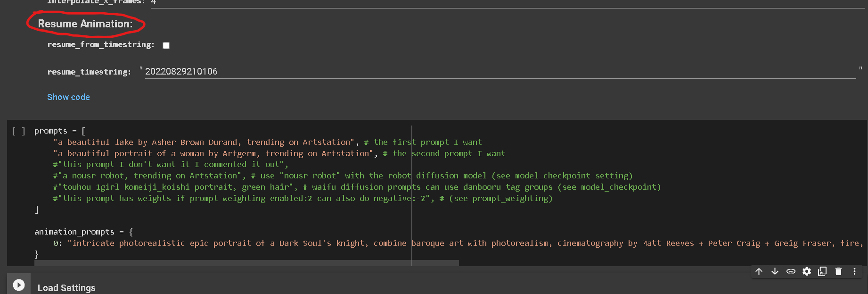
Task: Open the Load Settings section title
Action: 66,288
